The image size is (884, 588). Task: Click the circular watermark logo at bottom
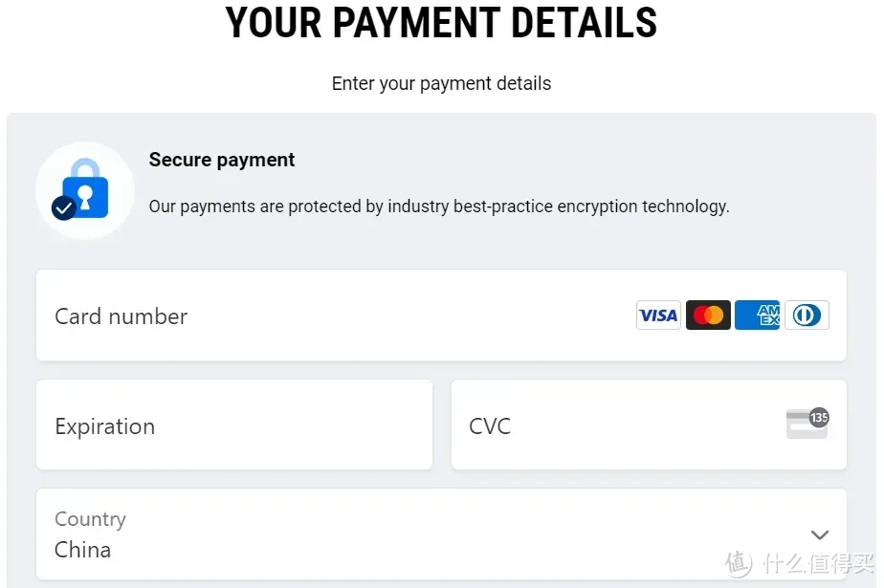coord(739,563)
